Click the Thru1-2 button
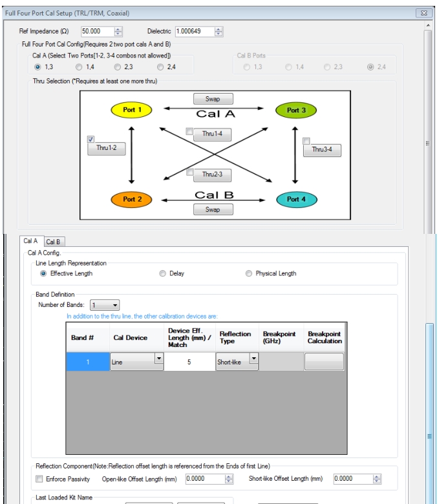Screen dimensions: 439x504 pyautogui.click(x=107, y=148)
